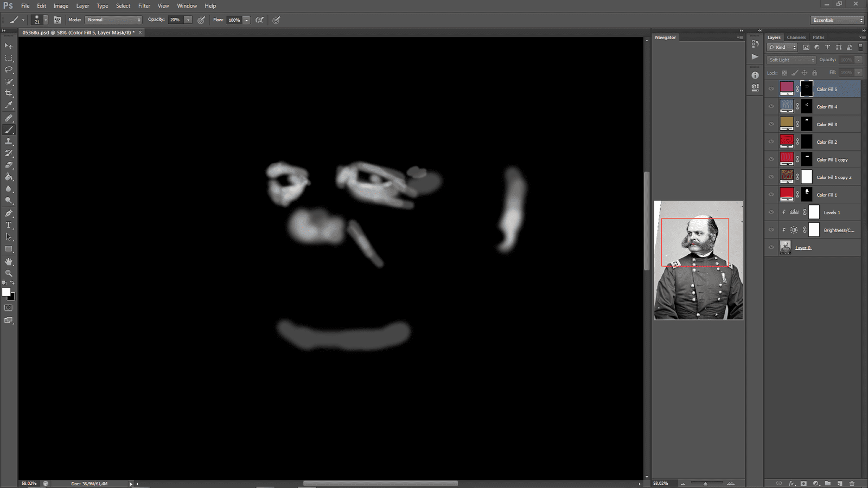Select the Horizontal Type tool

coord(9,225)
